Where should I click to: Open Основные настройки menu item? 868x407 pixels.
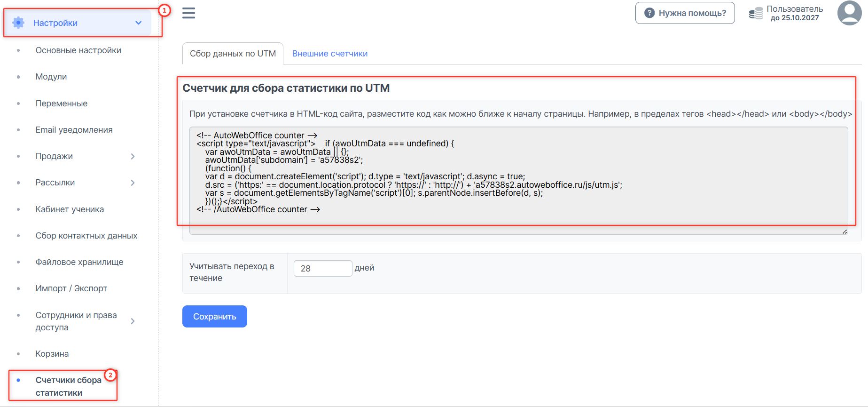[78, 50]
